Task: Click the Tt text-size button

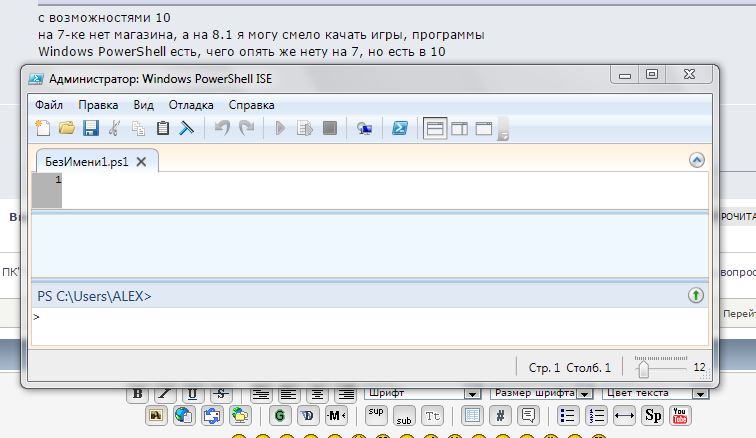Action: coord(432,415)
